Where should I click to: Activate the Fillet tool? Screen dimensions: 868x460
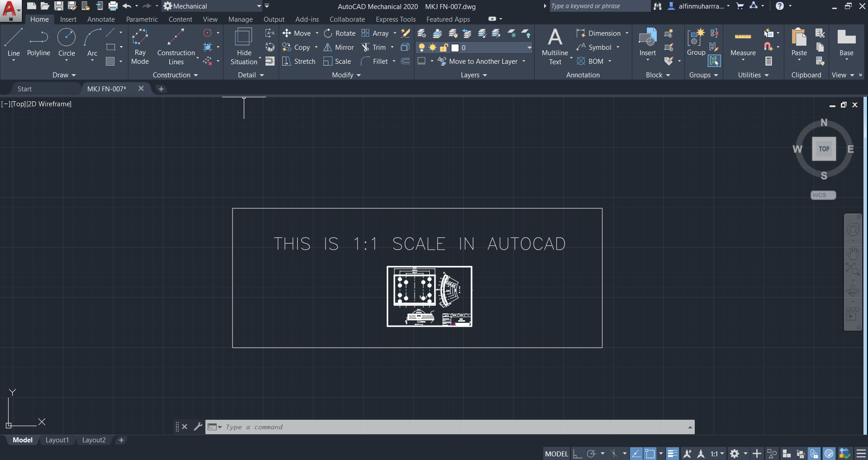point(378,61)
